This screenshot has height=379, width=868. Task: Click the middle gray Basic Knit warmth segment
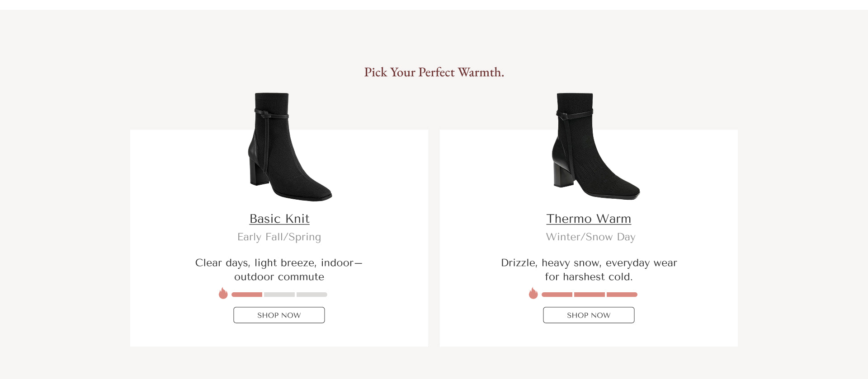279,295
